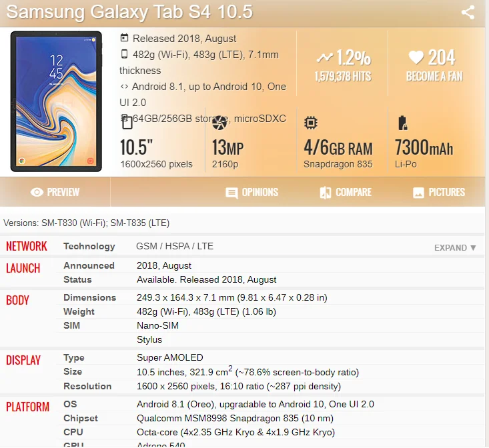Click the 4/6GB RAM spec

click(338, 147)
